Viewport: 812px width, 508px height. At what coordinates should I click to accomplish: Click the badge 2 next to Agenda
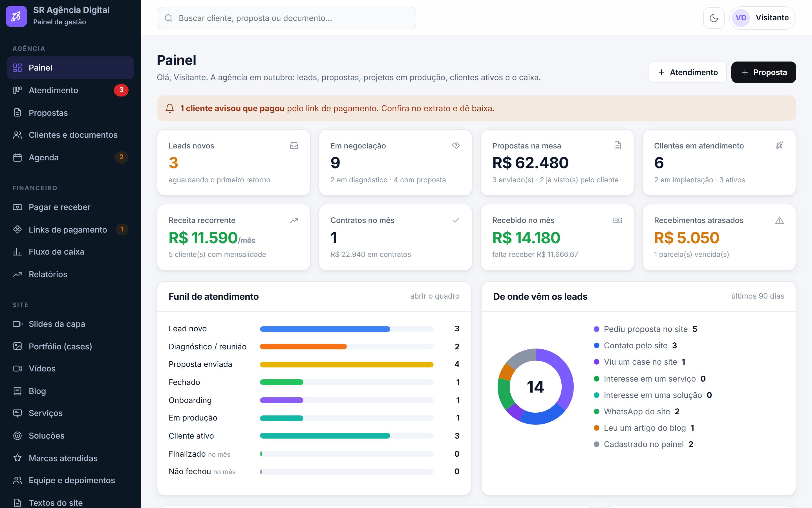pos(122,157)
